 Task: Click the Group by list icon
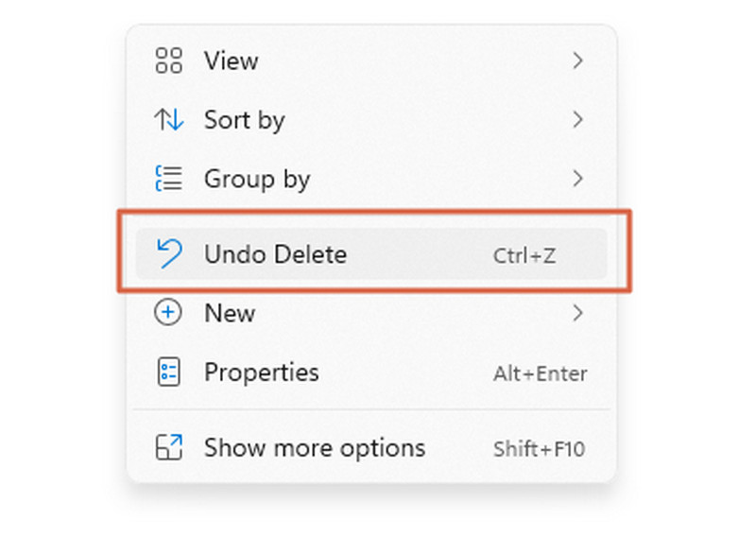click(x=169, y=179)
